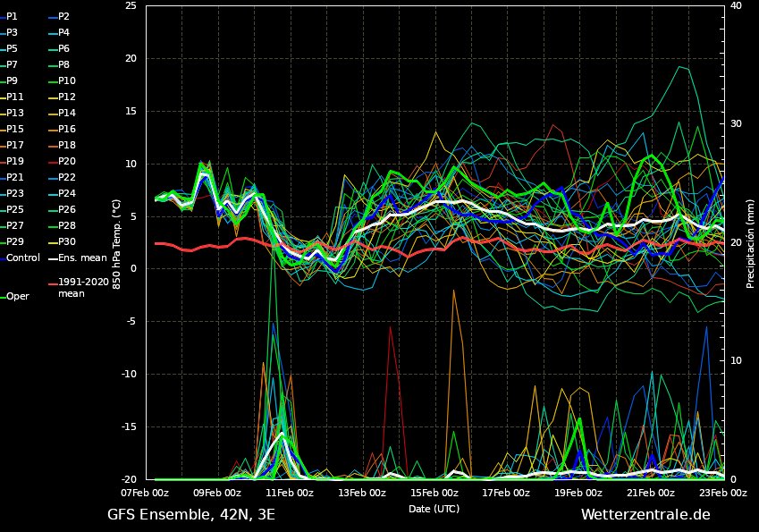This screenshot has width=759, height=532.
Task: Select the P4 legend label
Action: pos(59,32)
